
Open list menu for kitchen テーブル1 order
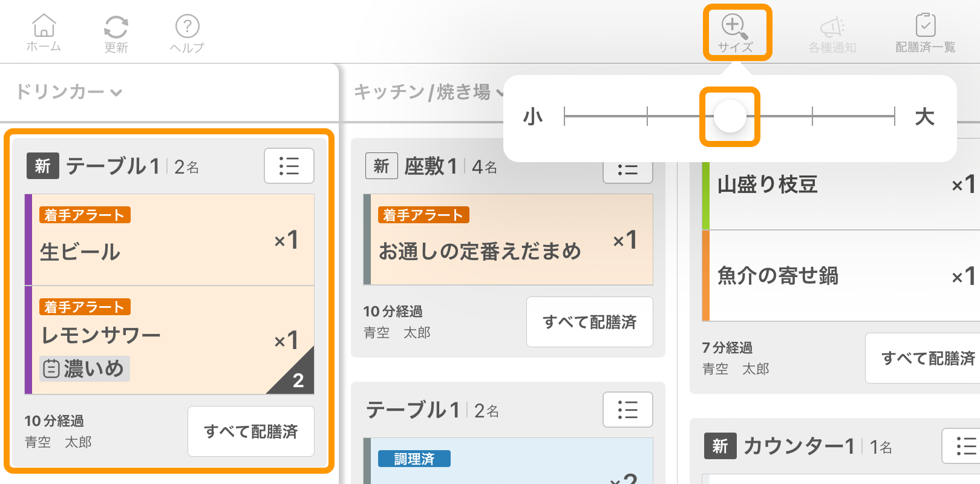pyautogui.click(x=628, y=410)
